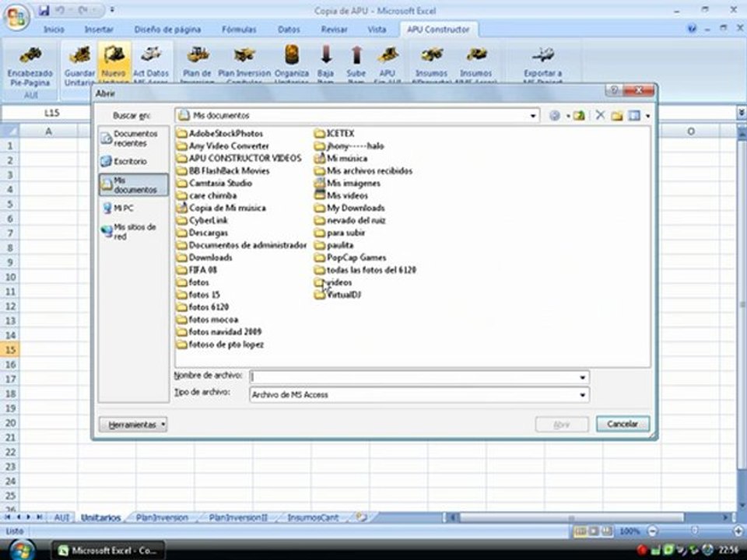This screenshot has width=747, height=560.
Task: Click the zoom in plus button in the status bar
Action: [738, 530]
